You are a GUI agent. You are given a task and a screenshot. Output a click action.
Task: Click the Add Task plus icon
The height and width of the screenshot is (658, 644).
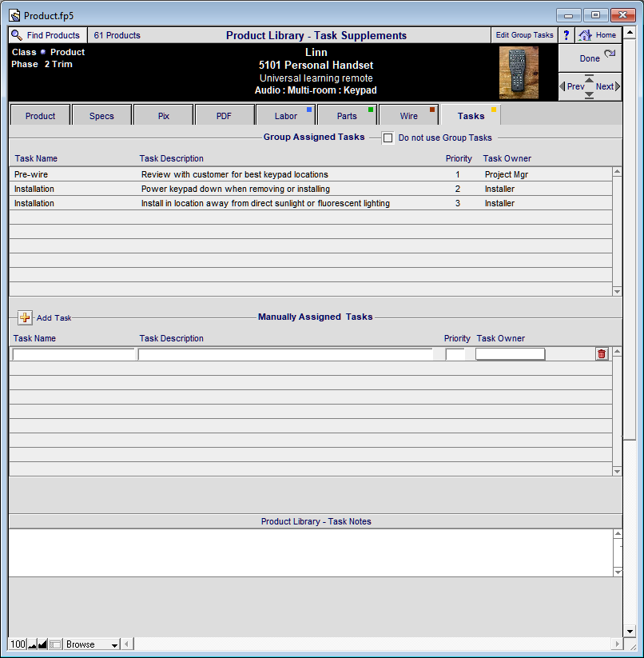[25, 317]
